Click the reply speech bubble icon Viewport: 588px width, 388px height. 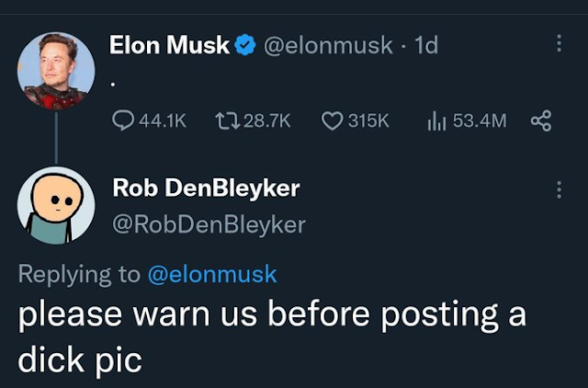click(x=122, y=120)
